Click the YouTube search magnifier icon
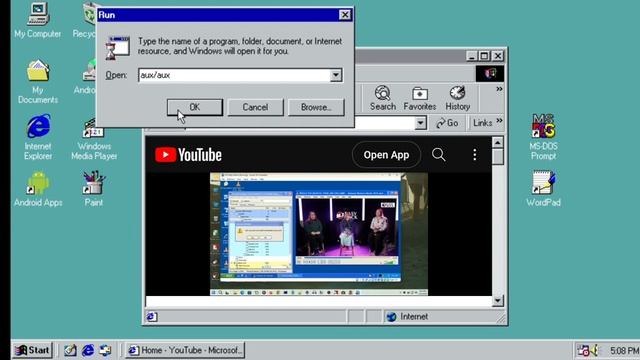The image size is (640, 360). 438,155
